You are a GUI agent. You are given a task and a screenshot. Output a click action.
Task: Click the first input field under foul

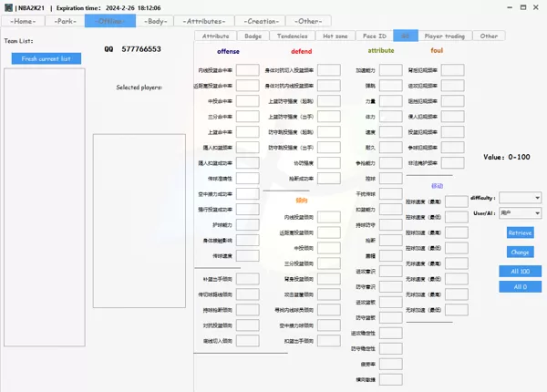point(452,70)
